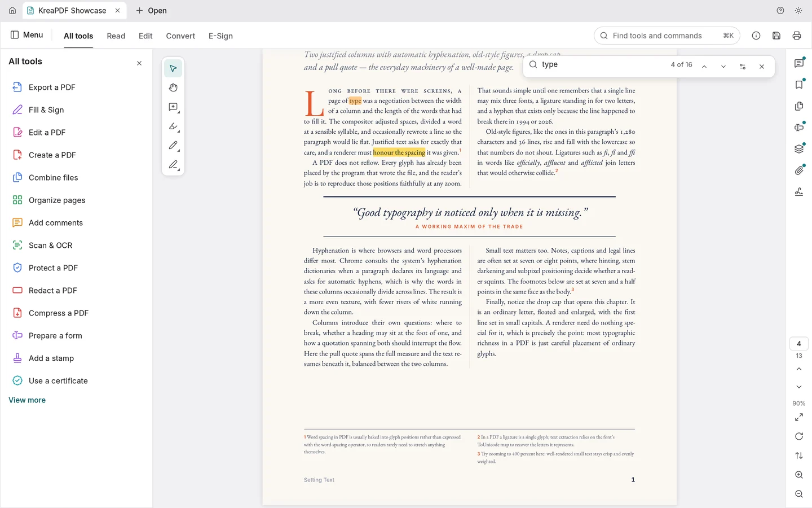Pick the freehand draw pencil tool

point(173,146)
